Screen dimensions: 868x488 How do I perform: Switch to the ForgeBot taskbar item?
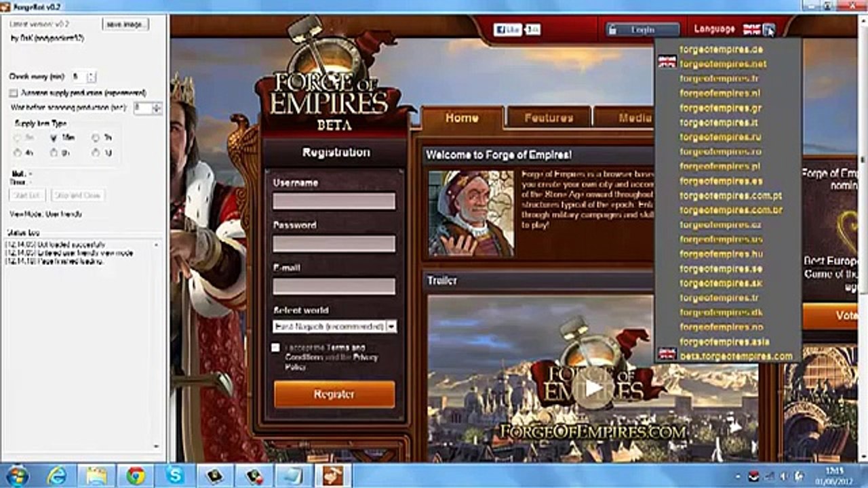pyautogui.click(x=333, y=476)
